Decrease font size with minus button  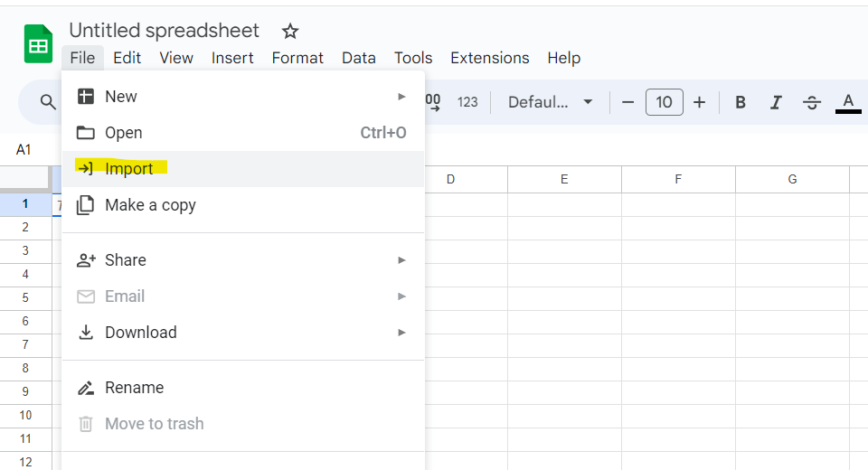pos(628,102)
